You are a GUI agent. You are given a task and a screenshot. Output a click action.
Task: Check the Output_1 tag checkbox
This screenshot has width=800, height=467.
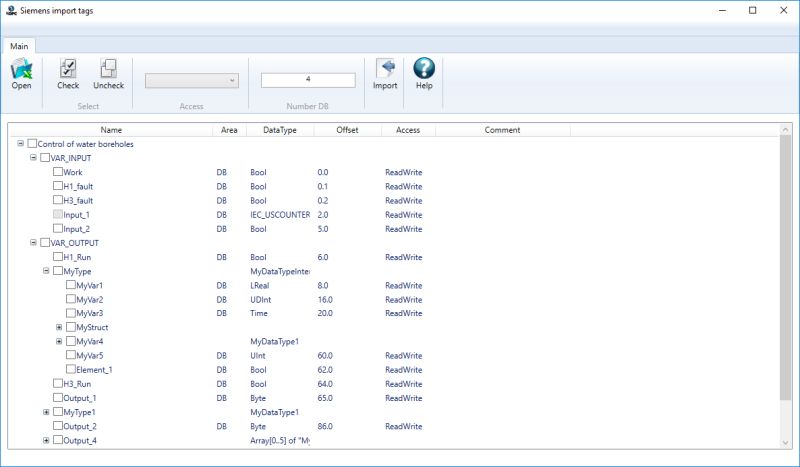58,398
